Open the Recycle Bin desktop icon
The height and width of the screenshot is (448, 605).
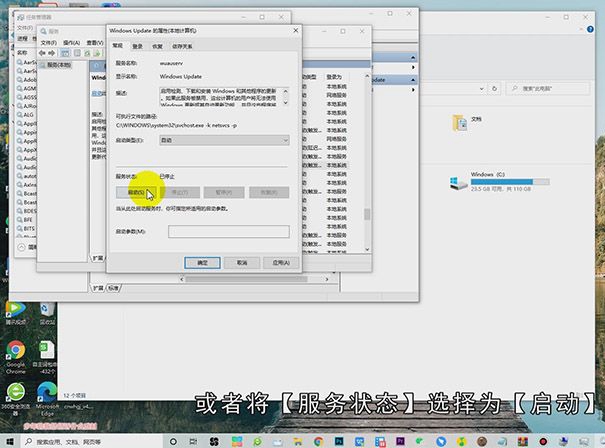[47, 314]
